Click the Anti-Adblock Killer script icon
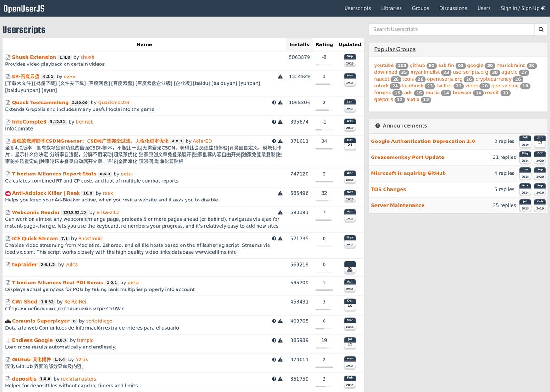The image size is (550, 392). tap(8, 193)
